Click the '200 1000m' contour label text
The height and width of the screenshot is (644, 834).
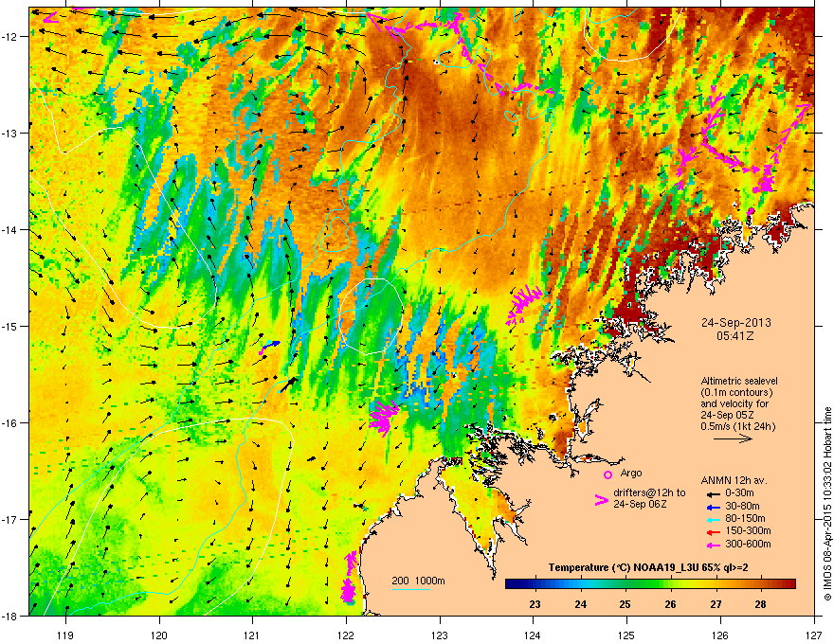419,581
